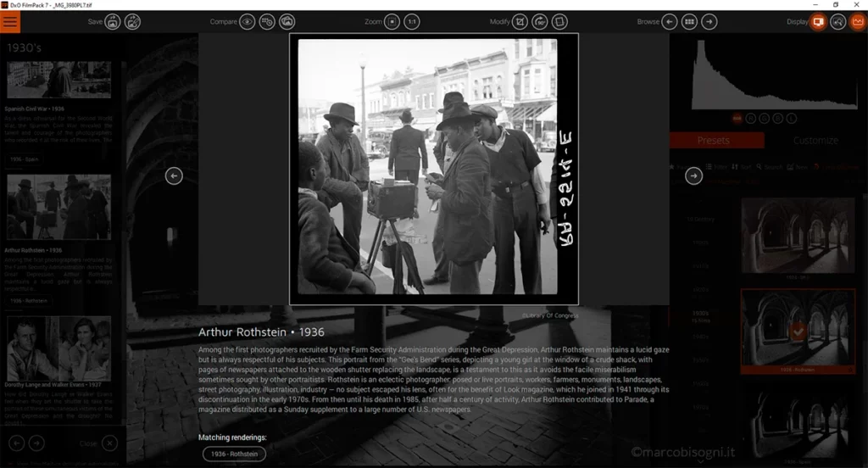The height and width of the screenshot is (468, 868).
Task: Click the compare reference image icon
Action: coord(287,22)
